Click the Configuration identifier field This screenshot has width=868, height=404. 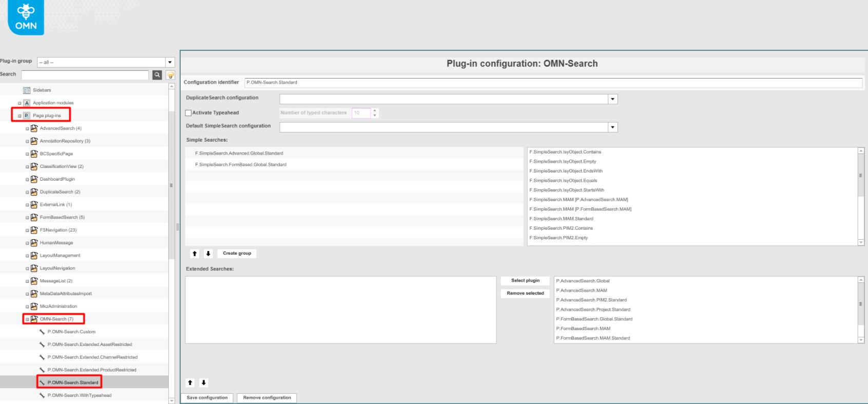(x=553, y=83)
